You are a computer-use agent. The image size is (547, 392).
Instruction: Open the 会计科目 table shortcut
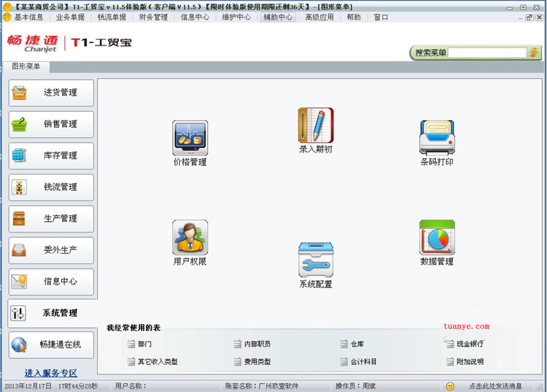pyautogui.click(x=358, y=362)
